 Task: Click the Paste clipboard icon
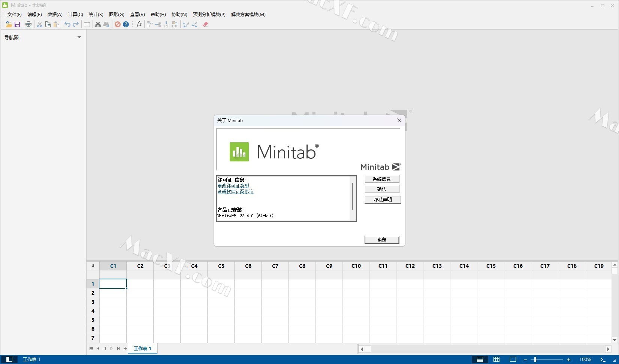[x=57, y=24]
